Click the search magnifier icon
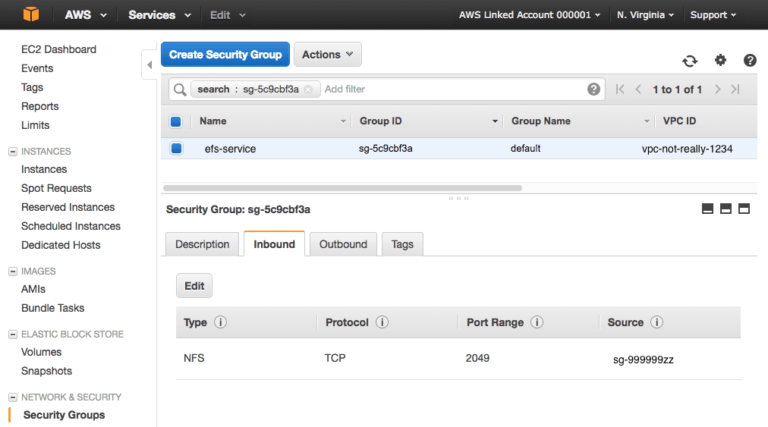The image size is (768, 427). (x=180, y=90)
